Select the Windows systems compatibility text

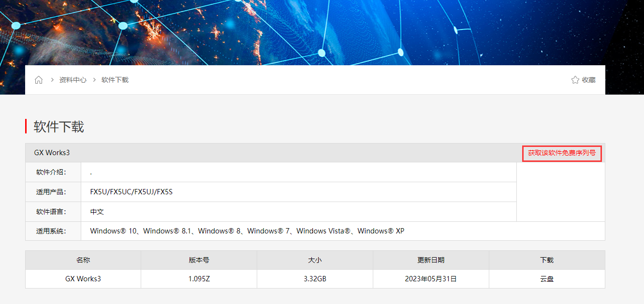(247, 231)
